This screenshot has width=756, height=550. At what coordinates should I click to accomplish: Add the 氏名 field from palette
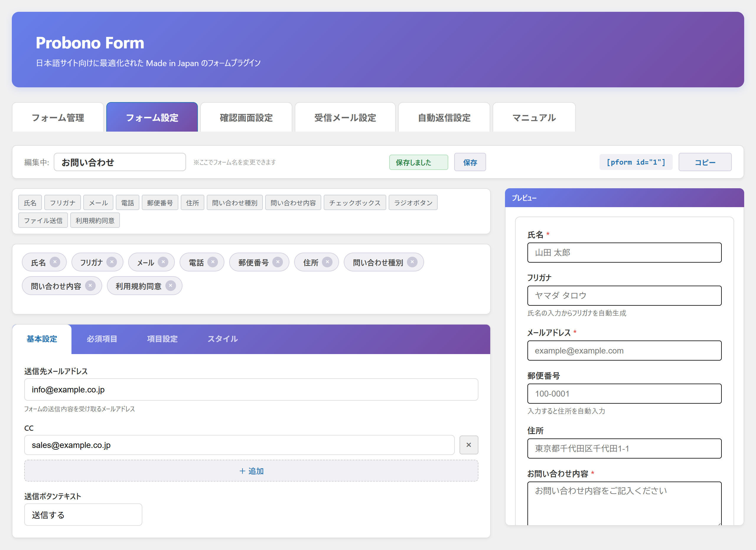pos(30,202)
